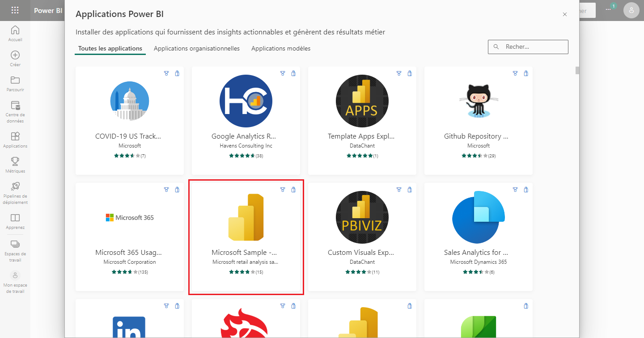This screenshot has height=338, width=644.
Task: Click the Sales Analytics for ... title
Action: pos(476,253)
